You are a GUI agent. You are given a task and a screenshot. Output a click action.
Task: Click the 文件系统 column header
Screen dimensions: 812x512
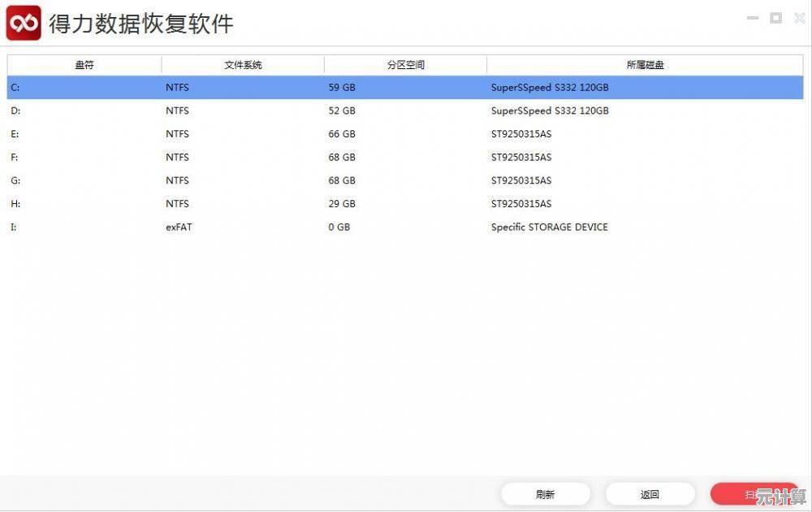click(243, 65)
